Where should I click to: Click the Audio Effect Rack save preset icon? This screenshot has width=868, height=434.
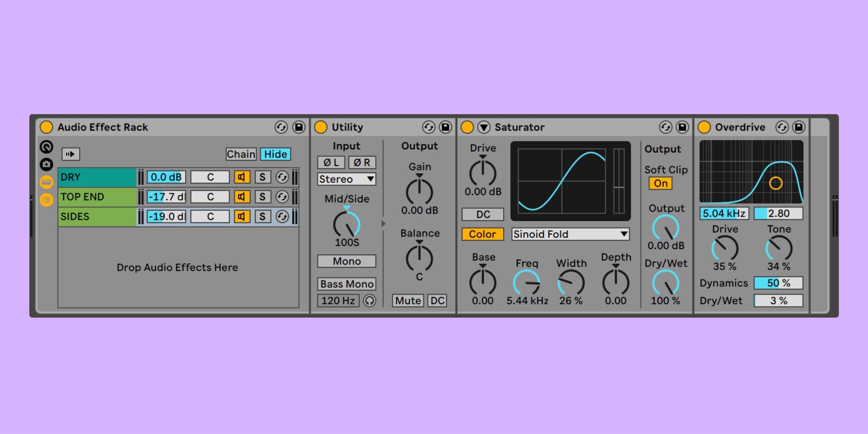coord(299,127)
